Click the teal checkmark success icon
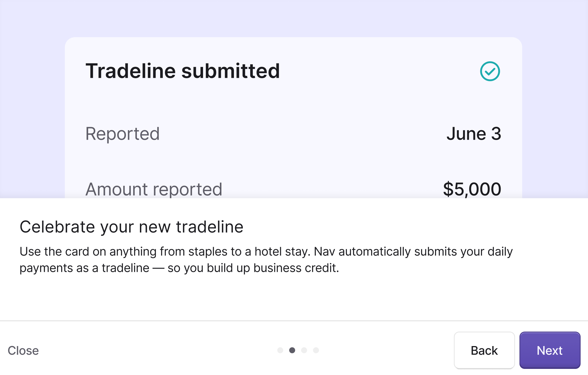Screen dimensions: 588x375 click(x=490, y=71)
